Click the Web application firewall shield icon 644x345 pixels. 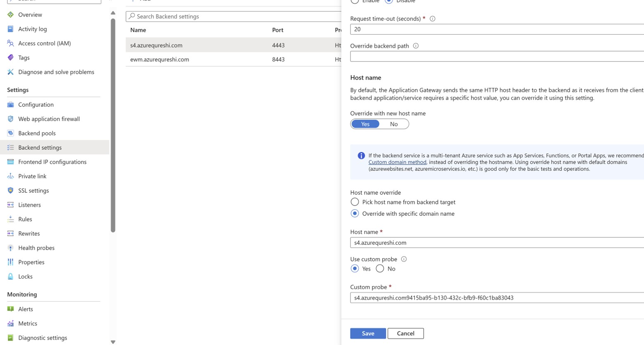click(10, 119)
